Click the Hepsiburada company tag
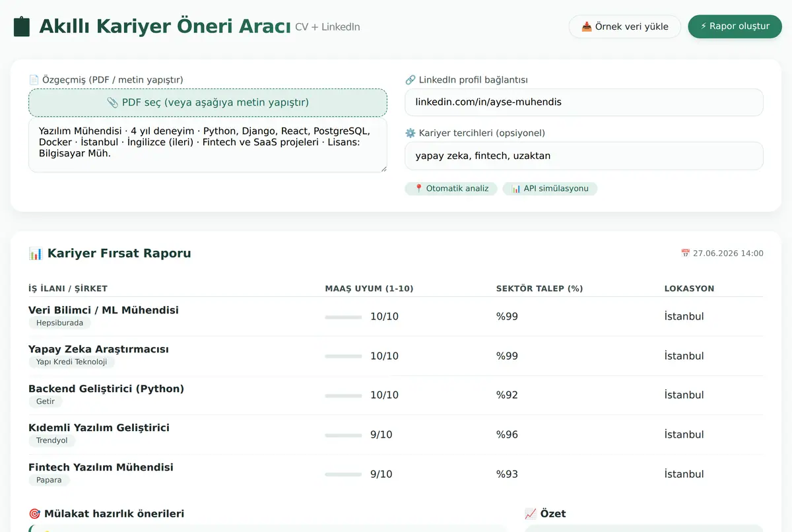The width and height of the screenshot is (792, 532). (60, 323)
